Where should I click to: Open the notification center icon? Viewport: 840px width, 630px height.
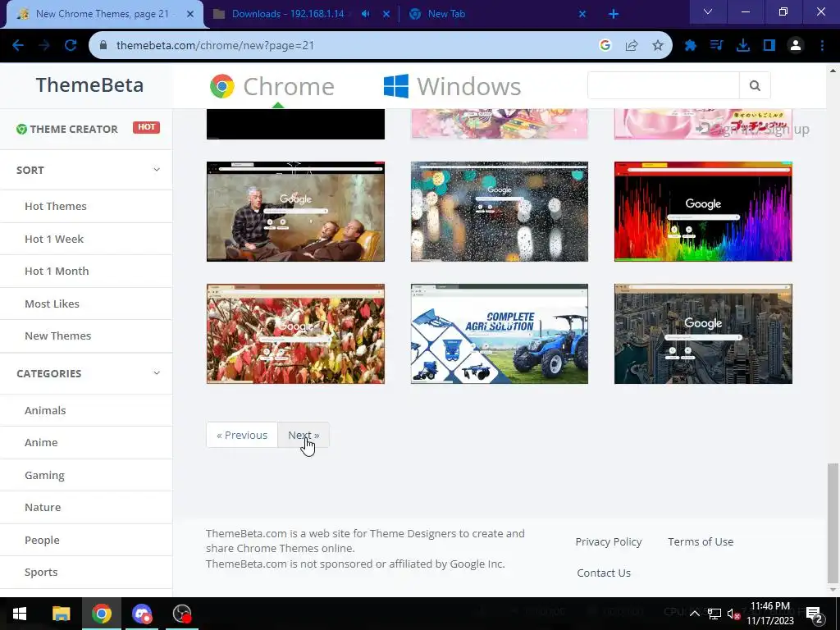click(815, 614)
